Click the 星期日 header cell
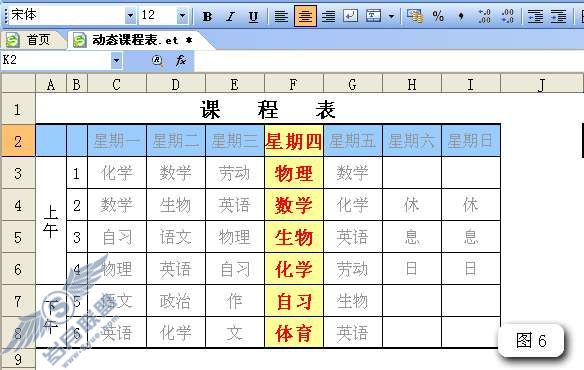This screenshot has width=584, height=370. 471,141
